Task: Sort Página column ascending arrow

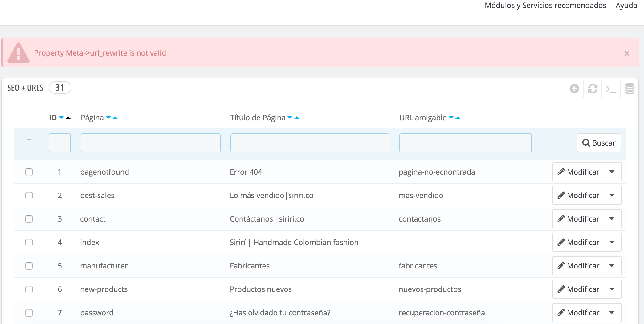Action: [x=115, y=118]
